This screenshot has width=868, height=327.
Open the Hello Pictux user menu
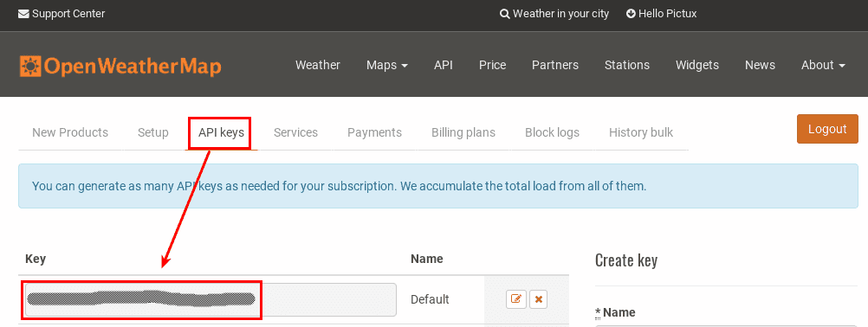point(661,14)
